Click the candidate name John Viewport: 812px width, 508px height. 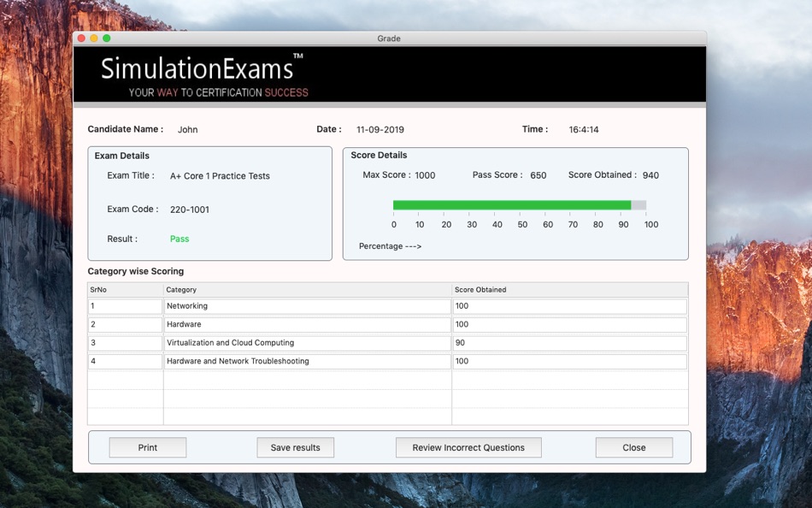pyautogui.click(x=187, y=130)
